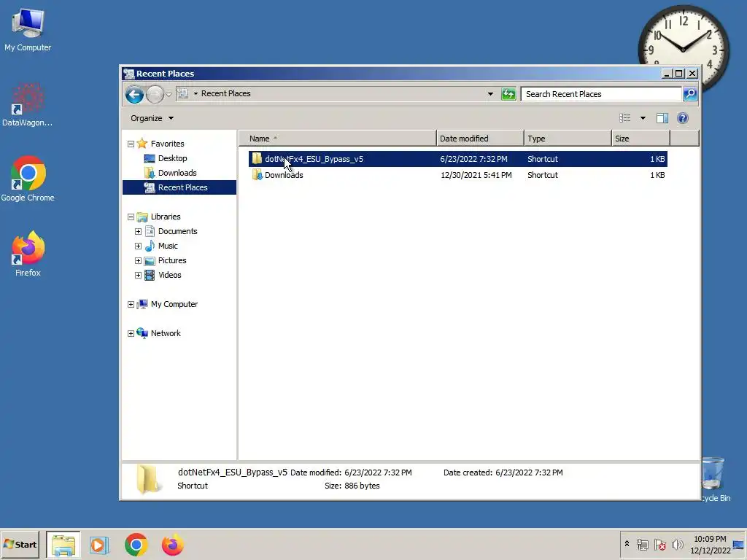The image size is (747, 560).
Task: Select Network in navigation pane
Action: point(166,332)
